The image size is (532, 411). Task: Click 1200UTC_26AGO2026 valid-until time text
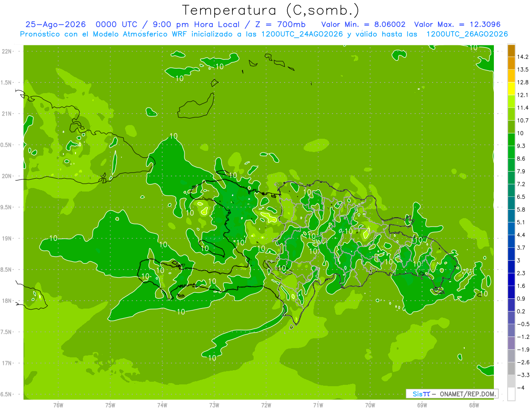[467, 34]
